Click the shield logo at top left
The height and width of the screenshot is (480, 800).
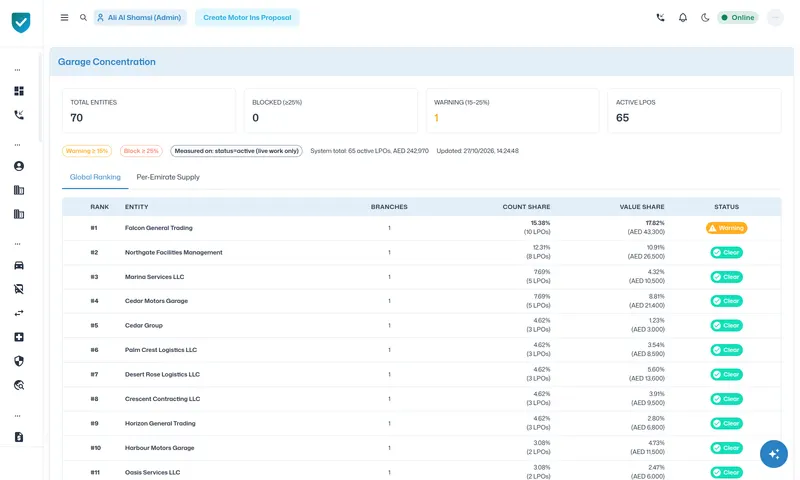click(x=21, y=22)
